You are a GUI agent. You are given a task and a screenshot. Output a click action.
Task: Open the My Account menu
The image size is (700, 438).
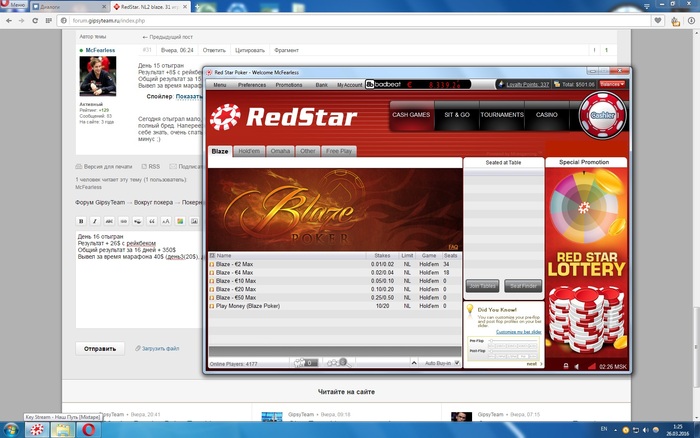tap(350, 85)
